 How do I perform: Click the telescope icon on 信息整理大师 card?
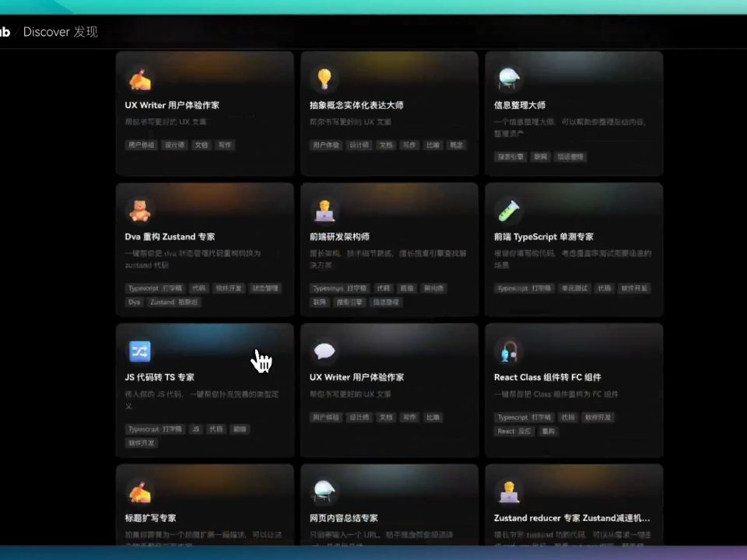tap(509, 77)
